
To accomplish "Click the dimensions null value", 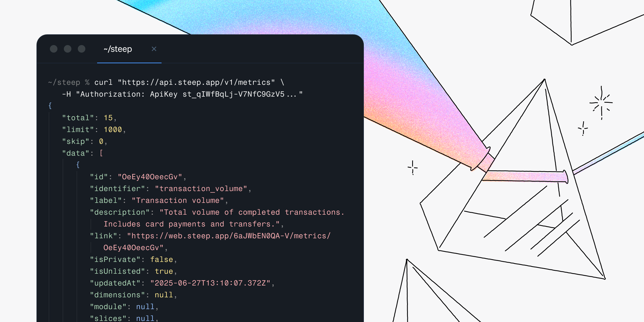I will click(x=164, y=295).
